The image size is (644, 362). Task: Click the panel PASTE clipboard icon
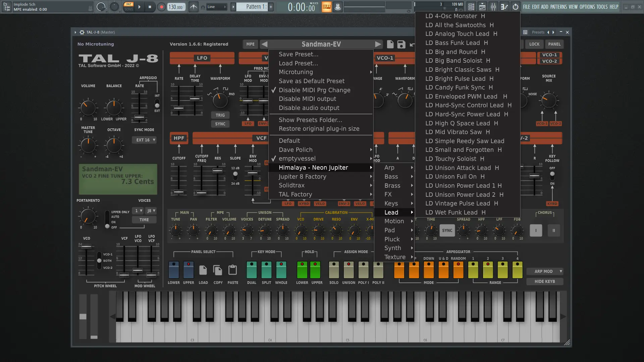point(232,270)
